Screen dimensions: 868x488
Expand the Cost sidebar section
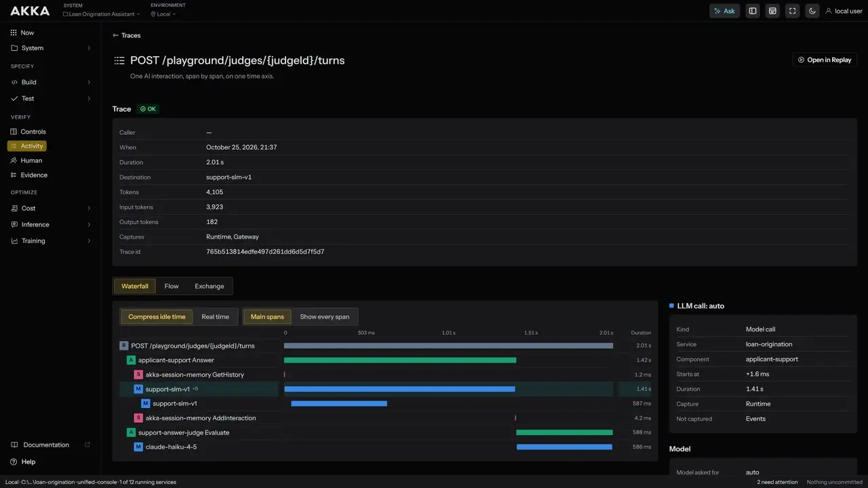coord(51,208)
